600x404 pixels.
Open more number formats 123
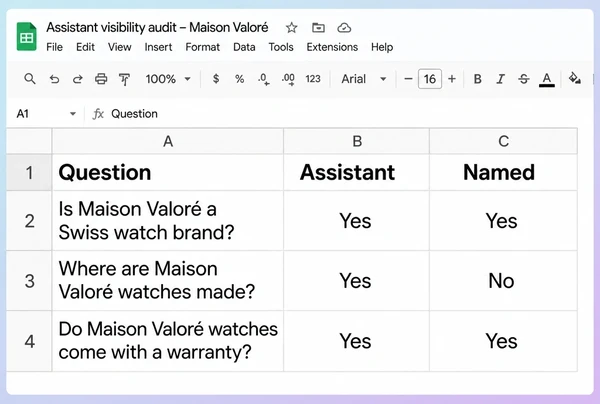tap(313, 79)
